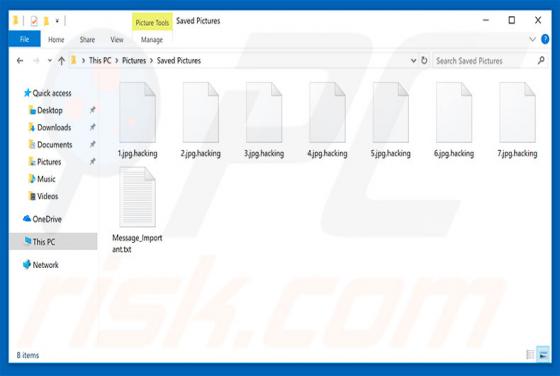
Task: Select the 6.jpg.hacking file icon
Action: coord(454,112)
